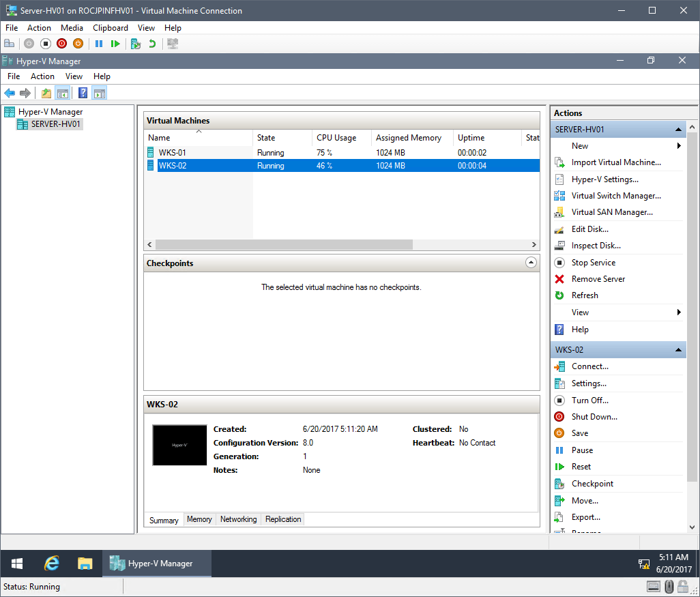The image size is (700, 597).
Task: Select the WKS-01 virtual machine row
Action: (x=342, y=153)
